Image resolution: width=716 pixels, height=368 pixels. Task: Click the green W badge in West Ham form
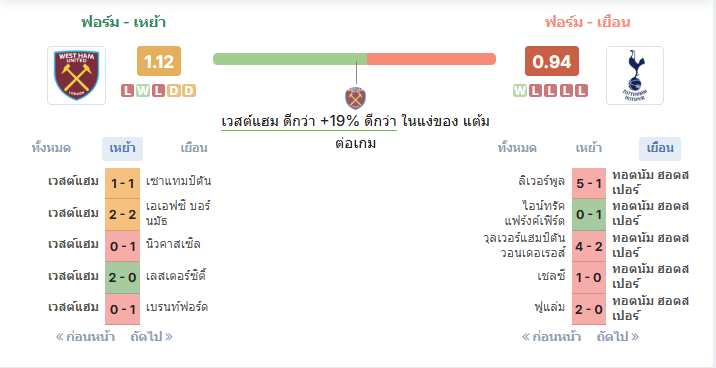[x=143, y=91]
